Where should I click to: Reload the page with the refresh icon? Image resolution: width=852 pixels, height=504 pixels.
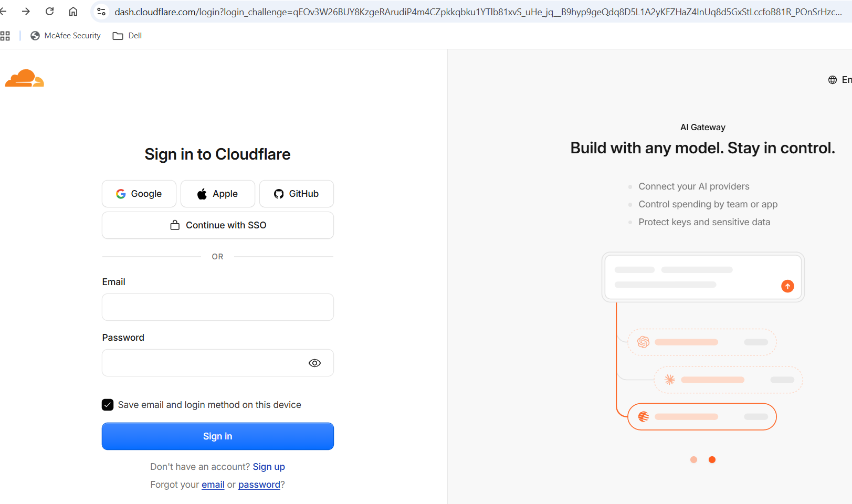click(x=49, y=12)
